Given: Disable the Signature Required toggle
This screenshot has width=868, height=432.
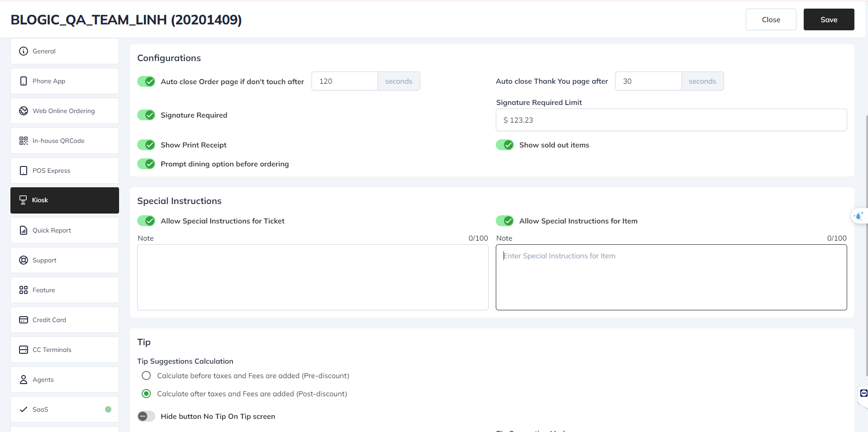Looking at the screenshot, I should click(146, 115).
